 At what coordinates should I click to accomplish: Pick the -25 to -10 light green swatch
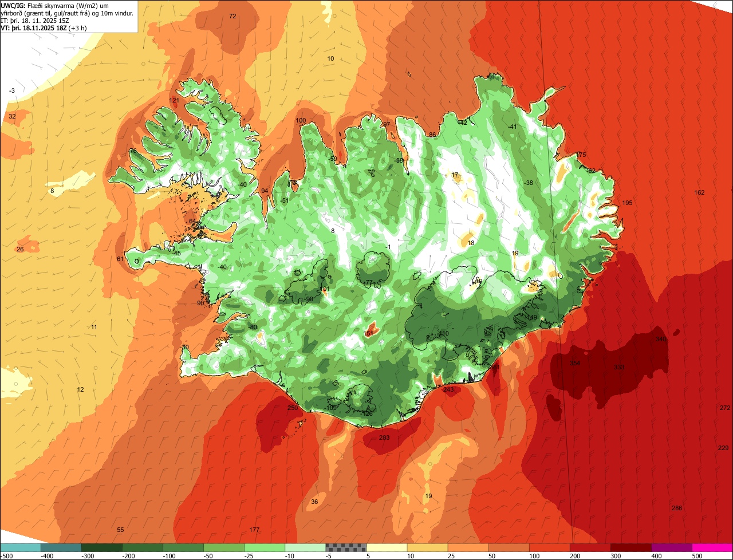264,547
